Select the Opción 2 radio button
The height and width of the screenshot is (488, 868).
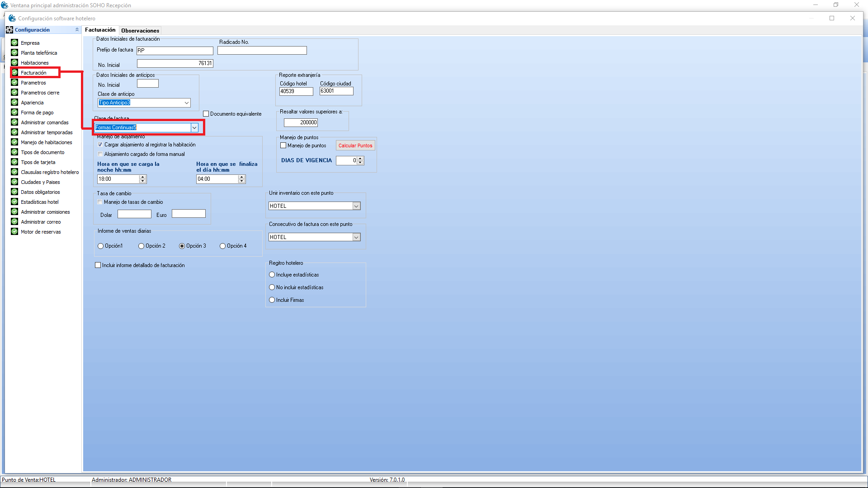point(141,246)
